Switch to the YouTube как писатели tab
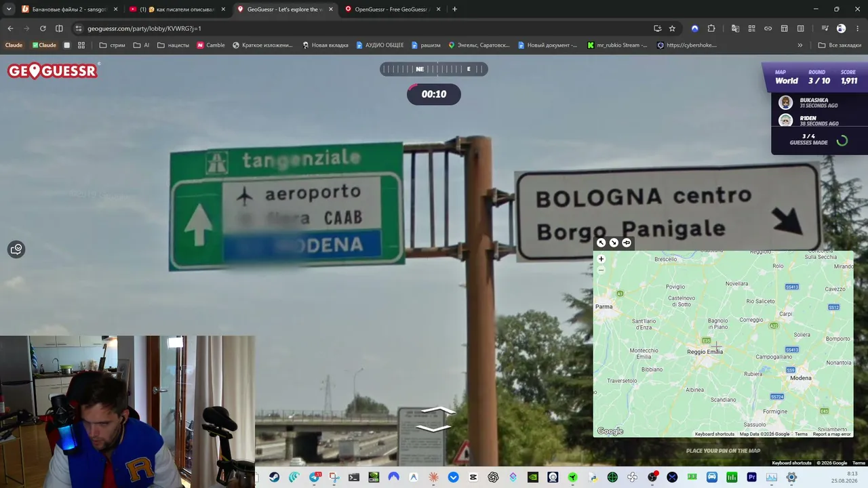 click(x=178, y=9)
